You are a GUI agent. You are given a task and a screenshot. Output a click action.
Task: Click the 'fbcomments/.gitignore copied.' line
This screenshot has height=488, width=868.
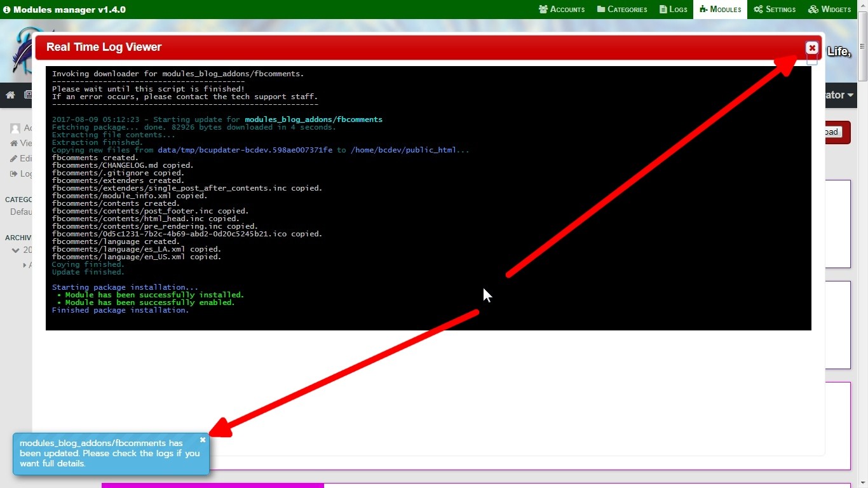tap(118, 173)
